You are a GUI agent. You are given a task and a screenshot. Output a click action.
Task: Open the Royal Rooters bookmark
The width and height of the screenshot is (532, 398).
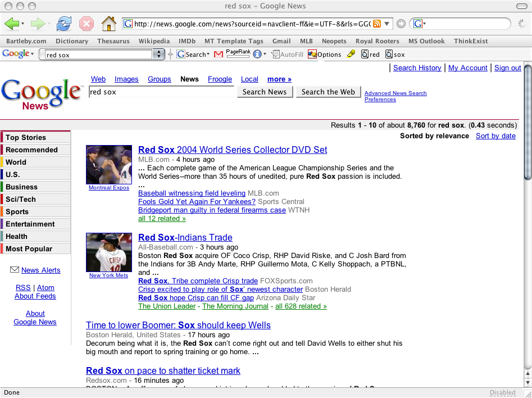pos(378,41)
